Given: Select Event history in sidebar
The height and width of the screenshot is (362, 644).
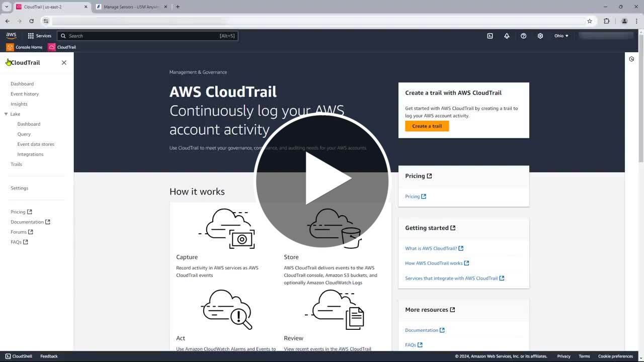Looking at the screenshot, I should point(25,94).
